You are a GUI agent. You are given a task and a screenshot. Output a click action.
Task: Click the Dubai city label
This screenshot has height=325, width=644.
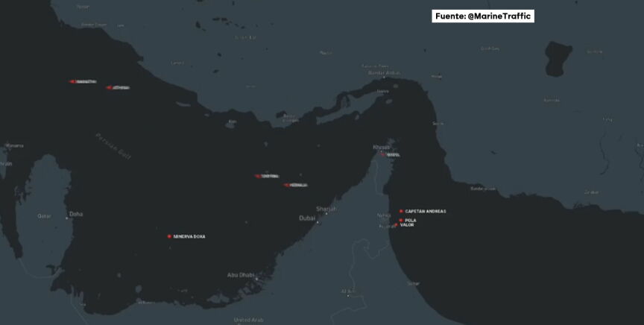click(306, 218)
